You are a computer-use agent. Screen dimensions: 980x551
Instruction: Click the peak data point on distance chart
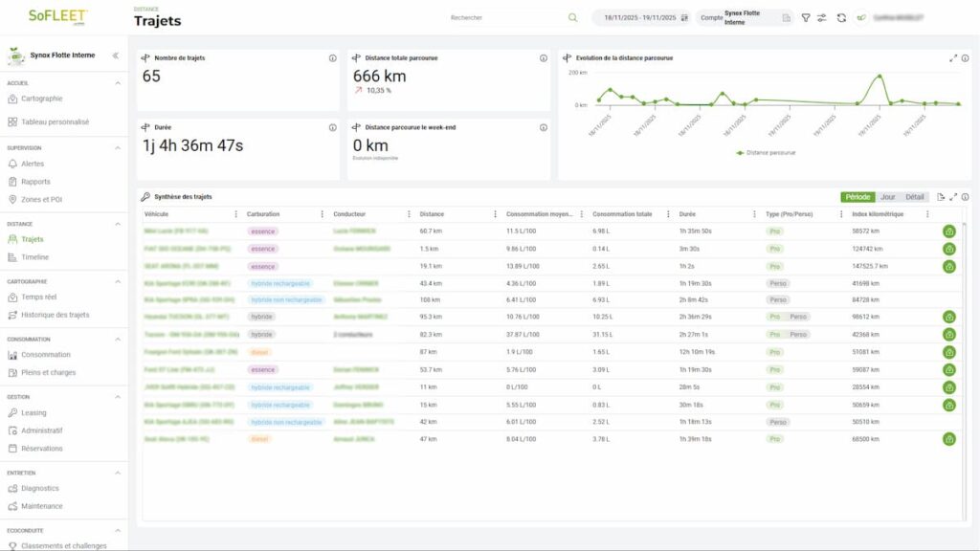tap(880, 77)
